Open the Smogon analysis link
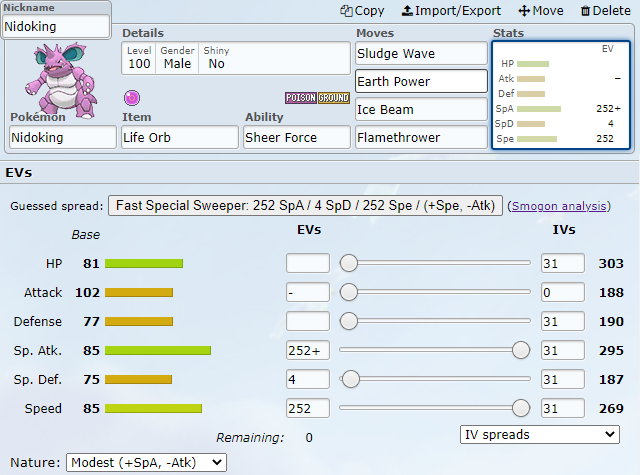Viewport: 640px width, 475px height. click(x=559, y=206)
